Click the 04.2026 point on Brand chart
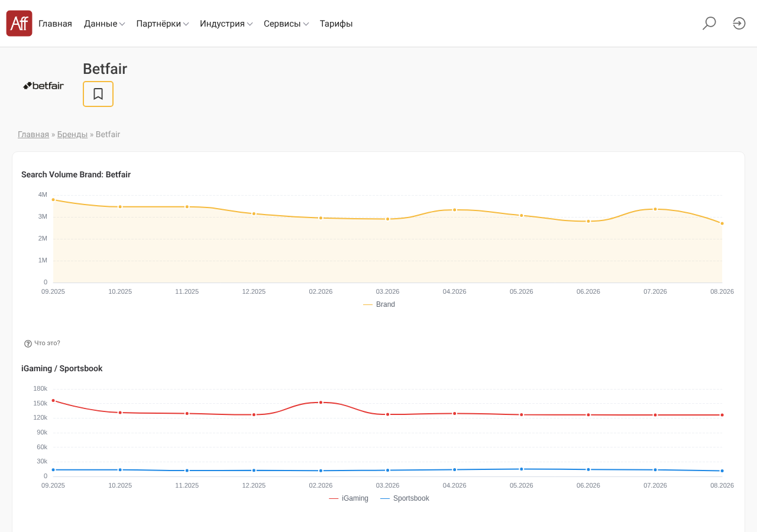 click(x=455, y=210)
